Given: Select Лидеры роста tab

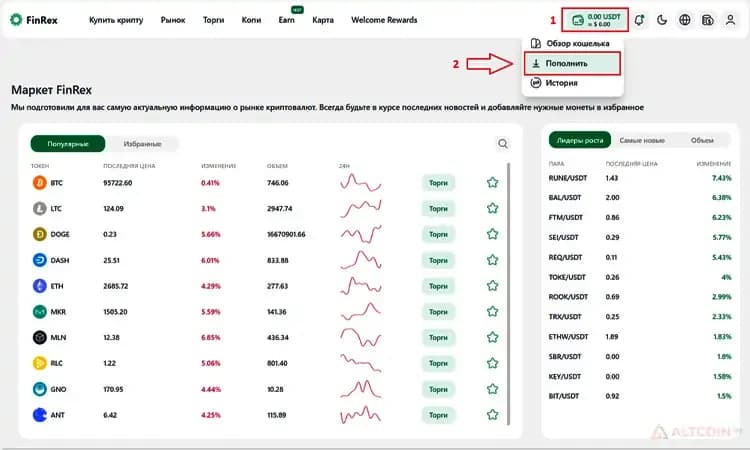Looking at the screenshot, I should (580, 140).
